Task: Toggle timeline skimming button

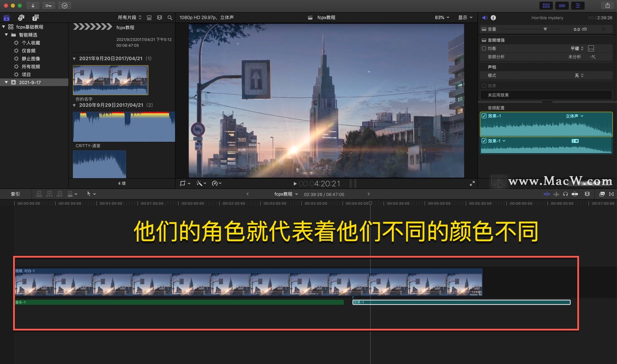Action: coord(547,194)
